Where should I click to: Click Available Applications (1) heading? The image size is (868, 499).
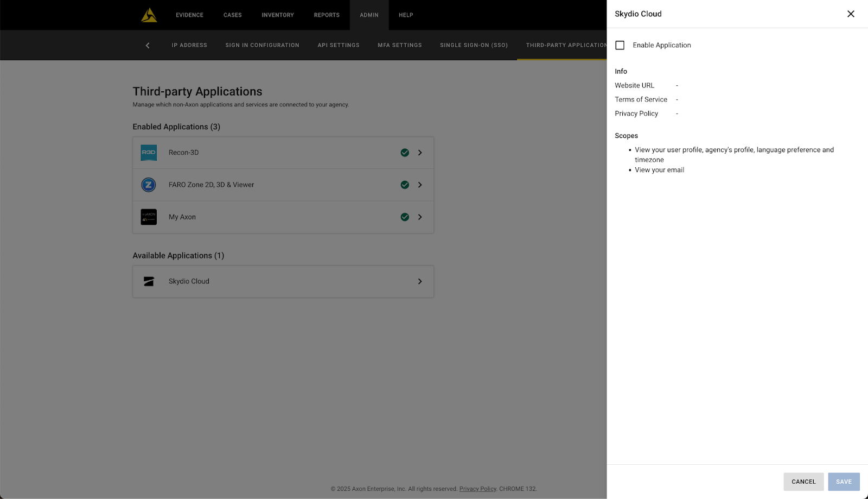click(178, 255)
